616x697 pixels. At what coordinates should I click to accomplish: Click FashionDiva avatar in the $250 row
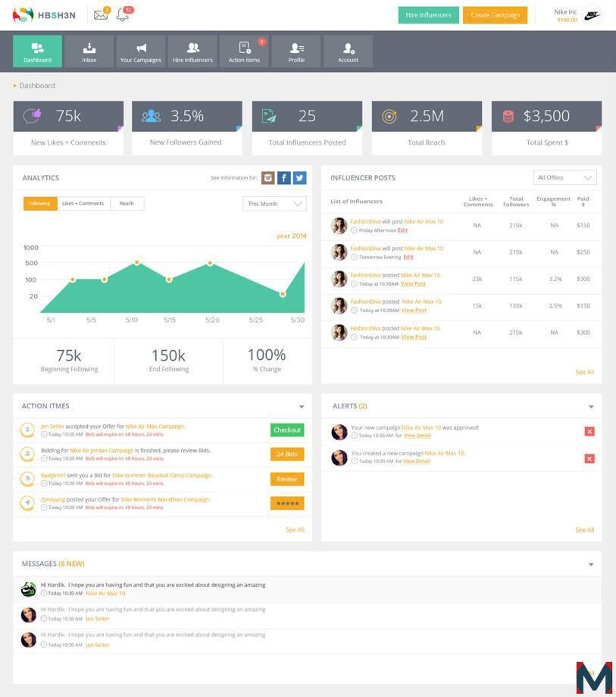pos(339,252)
